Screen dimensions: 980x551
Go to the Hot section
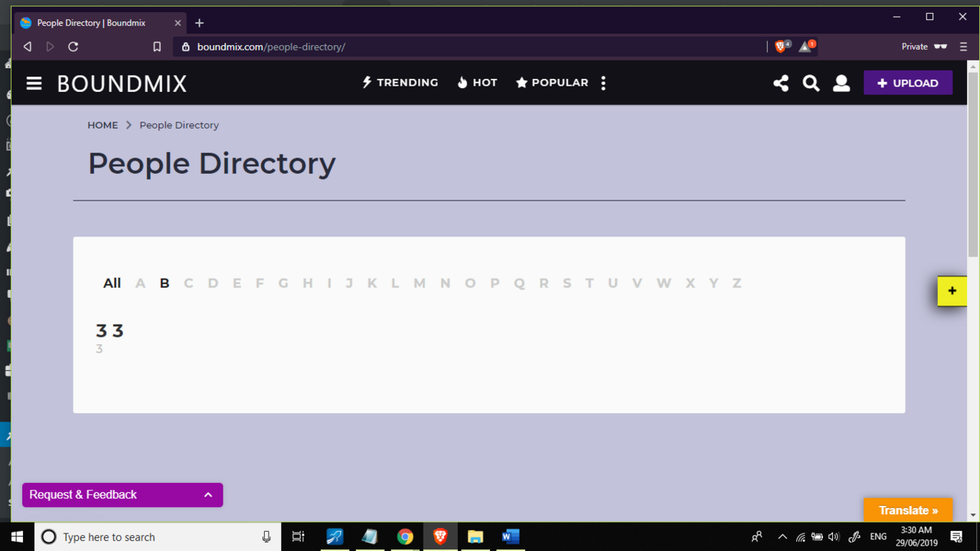pos(477,83)
